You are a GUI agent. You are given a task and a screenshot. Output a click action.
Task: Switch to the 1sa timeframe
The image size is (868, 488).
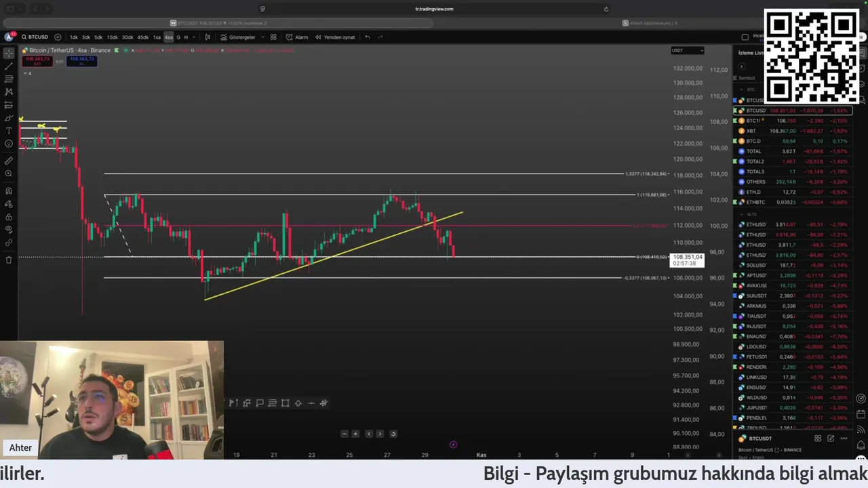157,37
